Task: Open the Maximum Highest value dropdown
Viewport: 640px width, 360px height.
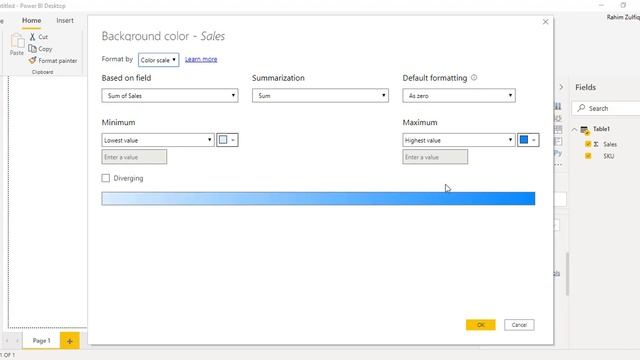Action: pyautogui.click(x=458, y=140)
